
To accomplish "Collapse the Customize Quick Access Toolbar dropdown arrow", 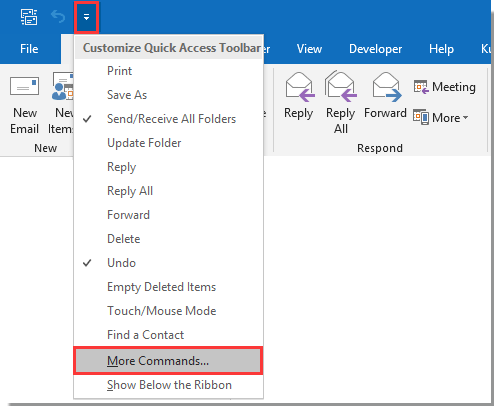I will pos(86,17).
